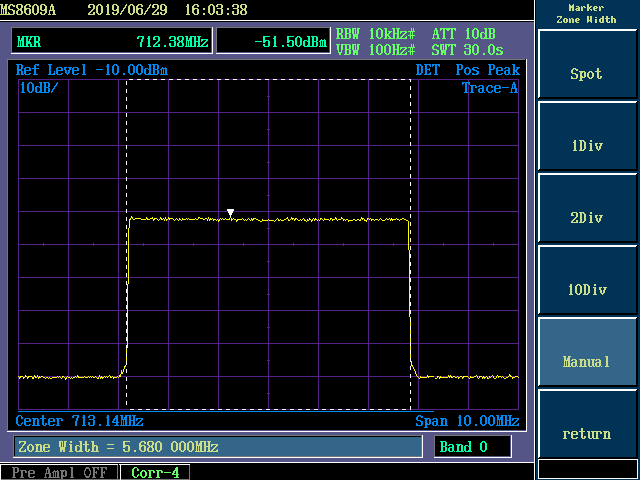Click the DET Pos Peak label
The image size is (640, 480).
[468, 70]
